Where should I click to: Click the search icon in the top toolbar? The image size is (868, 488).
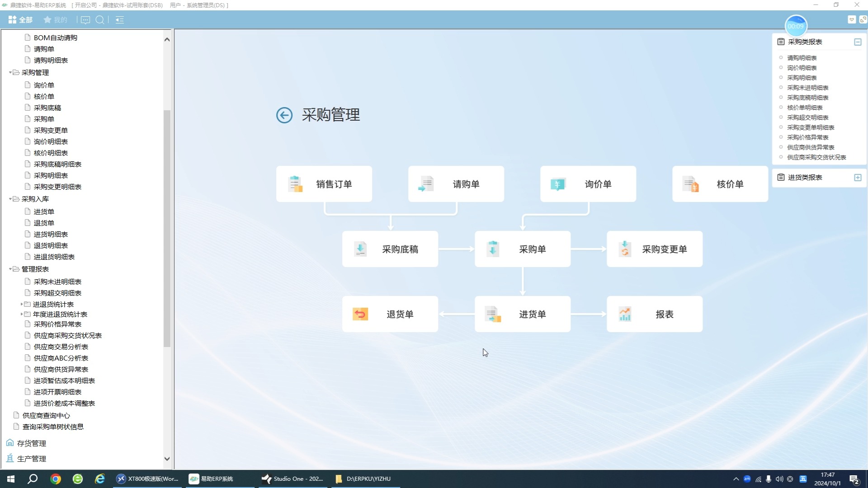(100, 19)
